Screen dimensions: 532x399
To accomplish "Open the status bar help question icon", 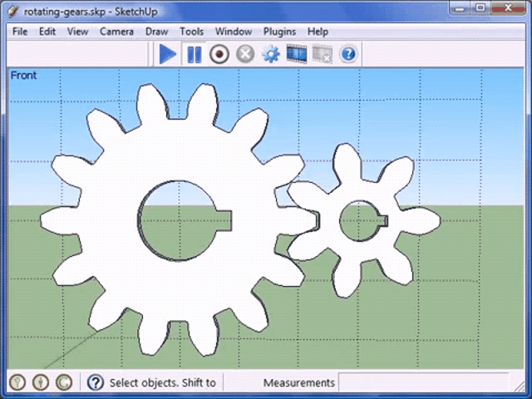I will [96, 382].
